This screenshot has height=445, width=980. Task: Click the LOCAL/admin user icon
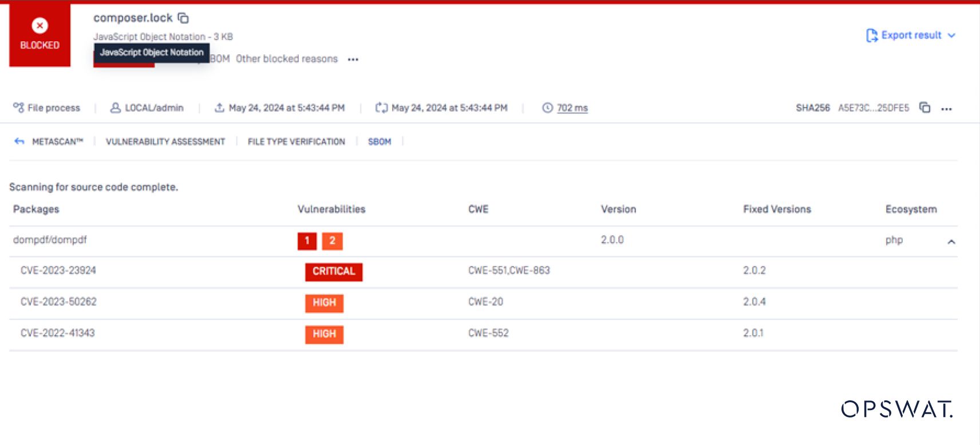coord(115,108)
